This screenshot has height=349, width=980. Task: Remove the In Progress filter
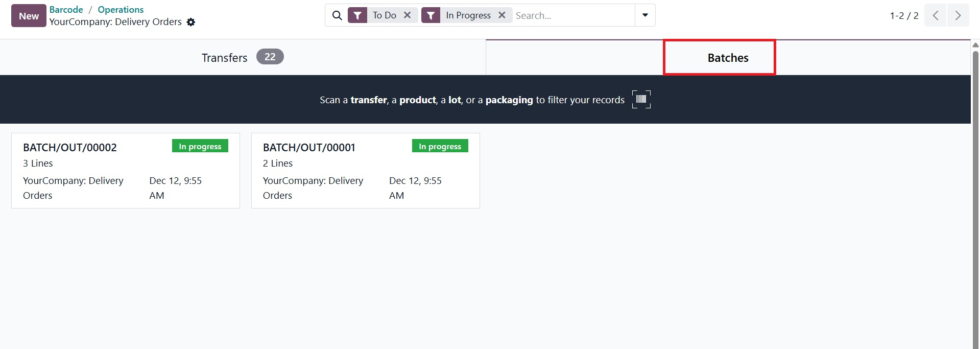point(501,15)
